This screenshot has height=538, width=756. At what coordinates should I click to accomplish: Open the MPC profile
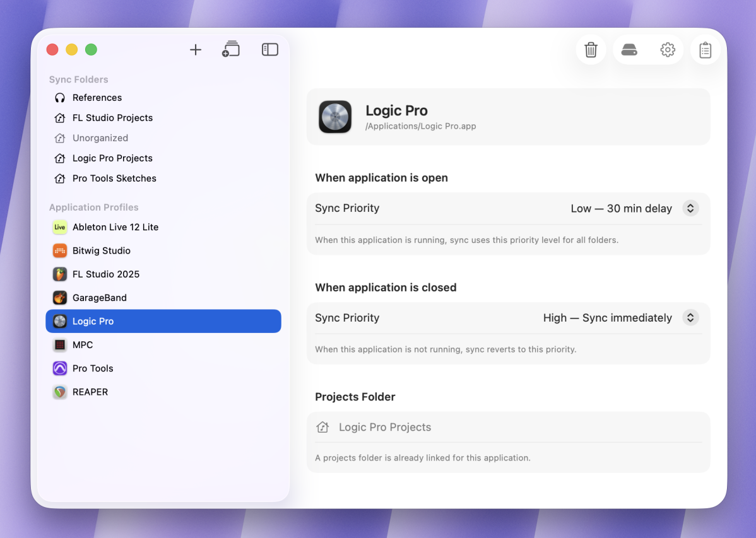pyautogui.click(x=163, y=345)
